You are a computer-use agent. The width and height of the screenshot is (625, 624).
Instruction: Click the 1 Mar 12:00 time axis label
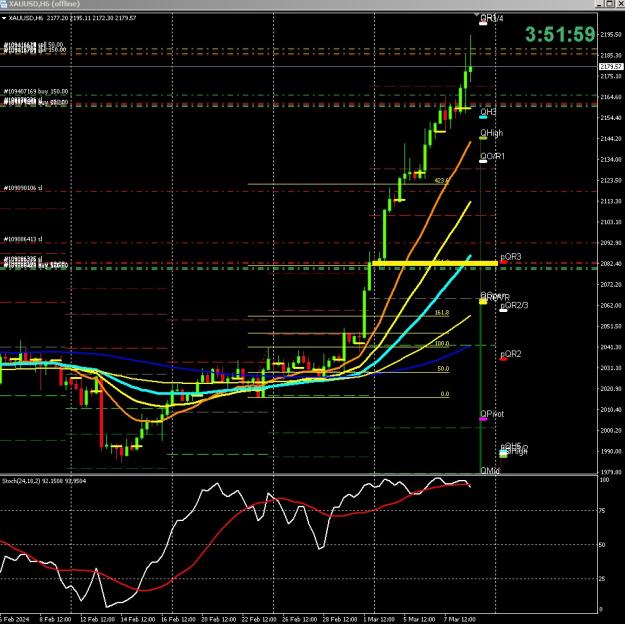[x=379, y=620]
